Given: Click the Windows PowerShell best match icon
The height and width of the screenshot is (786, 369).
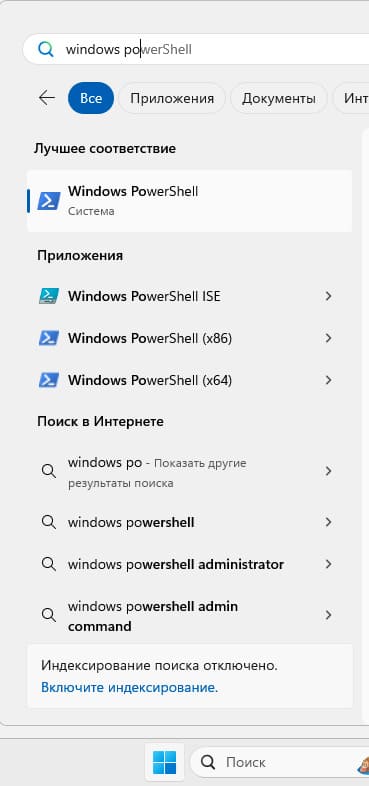Looking at the screenshot, I should pyautogui.click(x=49, y=201).
